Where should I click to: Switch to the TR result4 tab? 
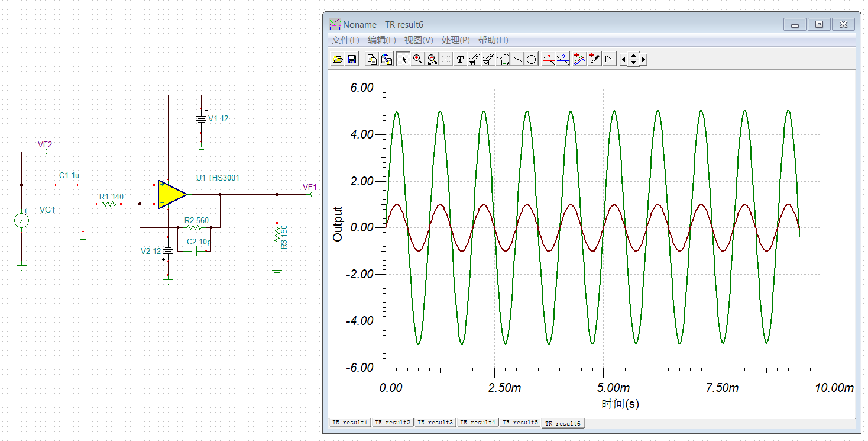coord(478,423)
